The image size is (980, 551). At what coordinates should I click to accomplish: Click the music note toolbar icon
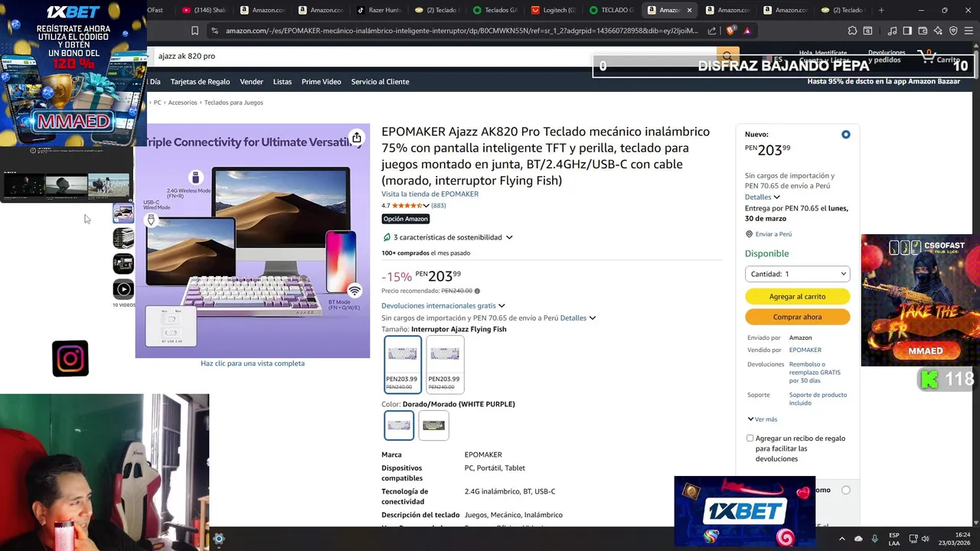(x=892, y=31)
